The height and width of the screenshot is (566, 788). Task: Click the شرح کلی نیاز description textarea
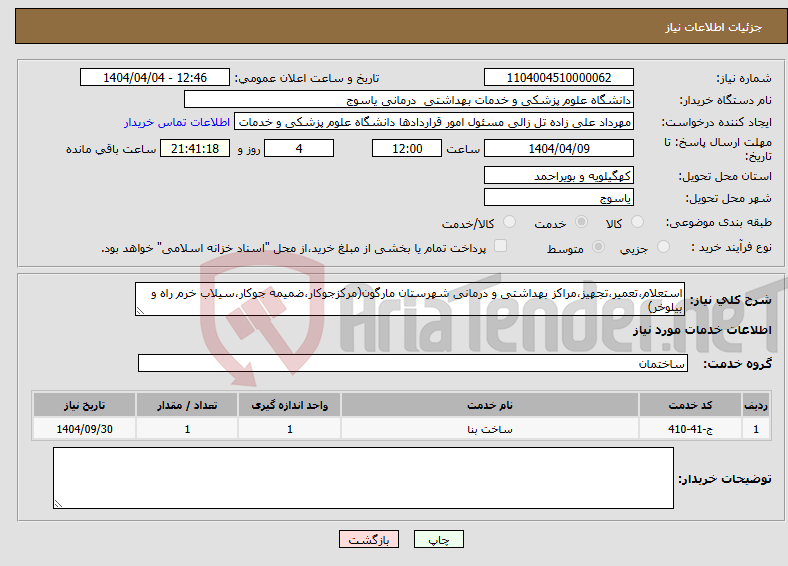pyautogui.click(x=410, y=299)
